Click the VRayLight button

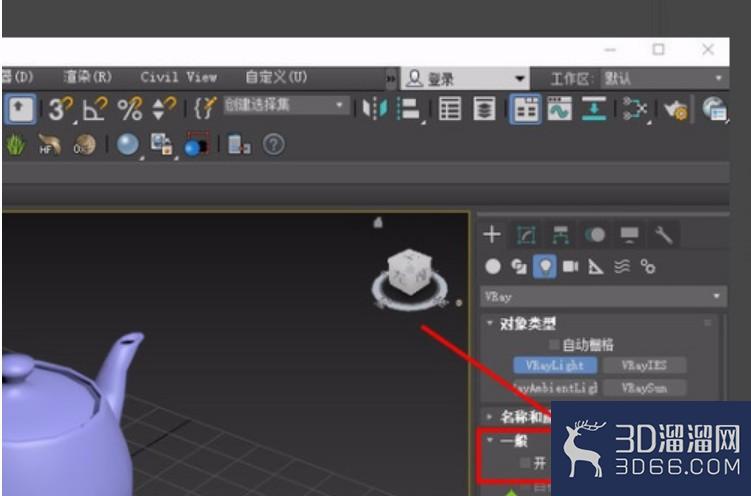[x=555, y=365]
